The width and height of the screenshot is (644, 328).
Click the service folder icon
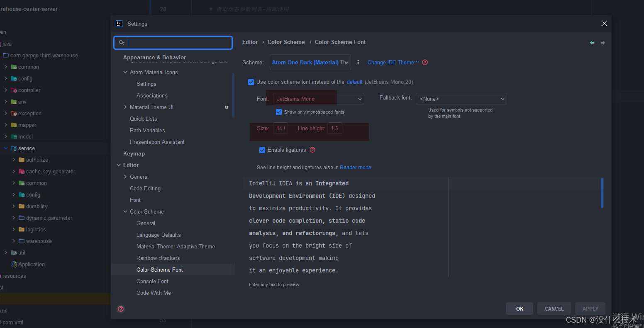click(14, 148)
